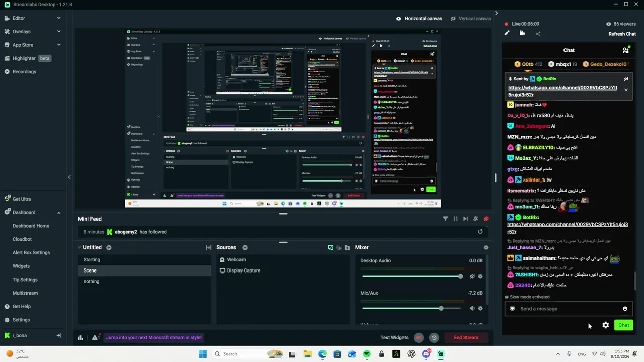The image size is (644, 362).
Task: Click Refresh Chat
Action: point(622,34)
